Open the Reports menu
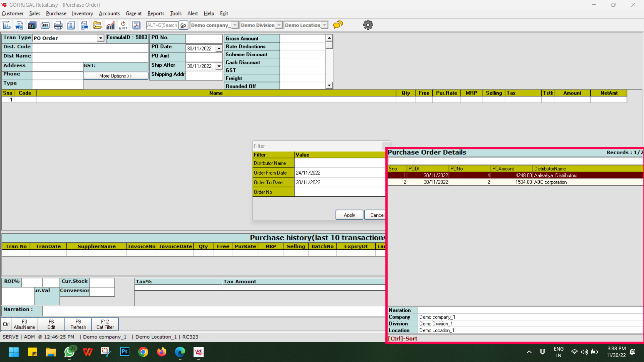This screenshot has height=362, width=644. [156, 13]
